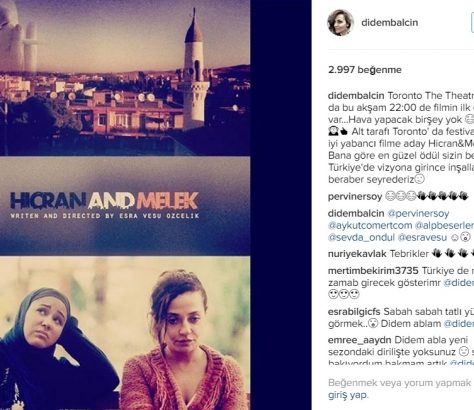Open the follow button beside didembalcin

472,22
